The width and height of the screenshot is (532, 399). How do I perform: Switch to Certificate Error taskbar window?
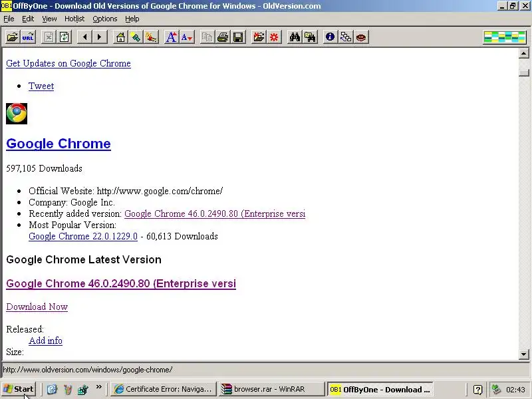[164, 389]
